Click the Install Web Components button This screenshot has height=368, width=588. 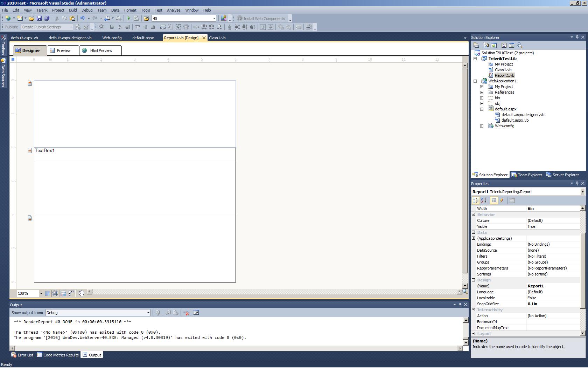pyautogui.click(x=261, y=19)
